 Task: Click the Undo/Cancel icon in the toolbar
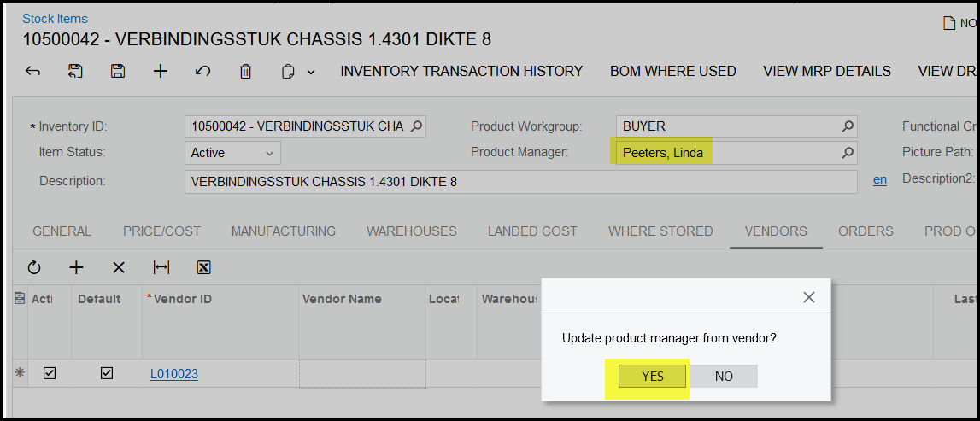click(203, 72)
